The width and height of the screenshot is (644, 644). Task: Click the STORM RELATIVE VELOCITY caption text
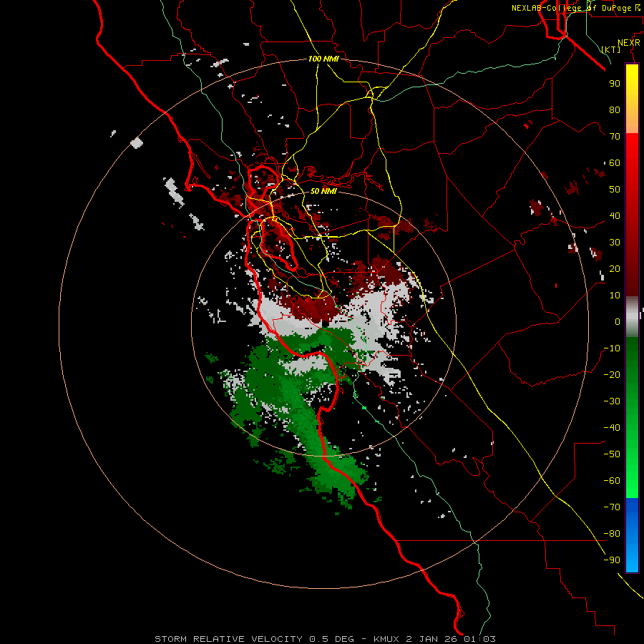[x=230, y=639]
